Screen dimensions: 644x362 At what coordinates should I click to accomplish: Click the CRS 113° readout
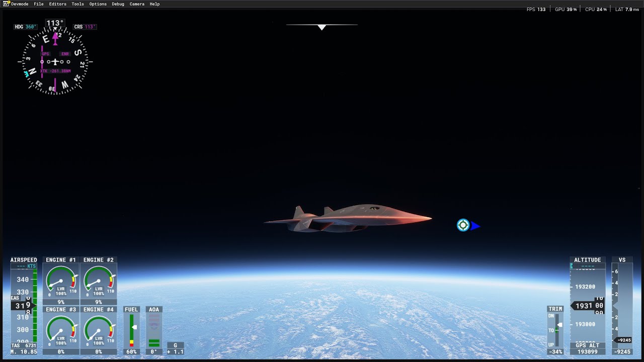85,27
